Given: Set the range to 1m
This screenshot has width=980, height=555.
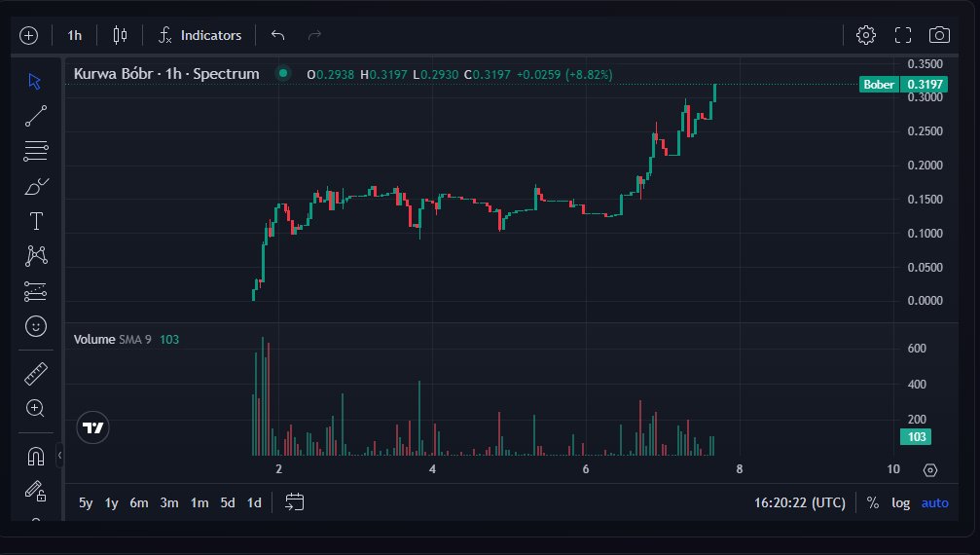Looking at the screenshot, I should tap(200, 502).
